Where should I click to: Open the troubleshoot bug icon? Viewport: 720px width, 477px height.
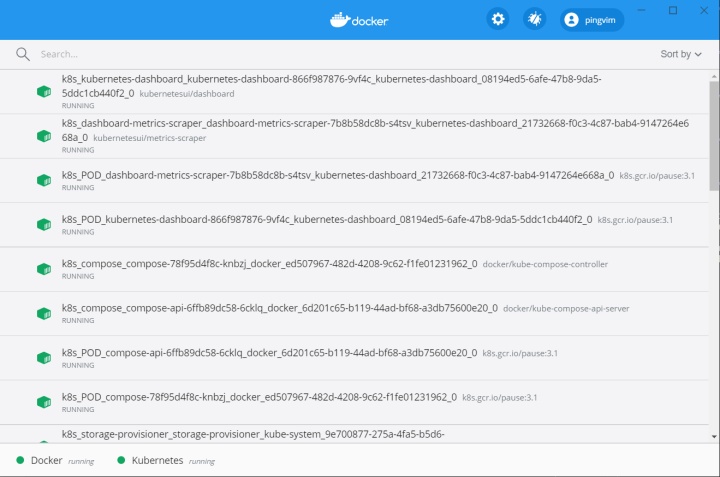click(x=534, y=20)
